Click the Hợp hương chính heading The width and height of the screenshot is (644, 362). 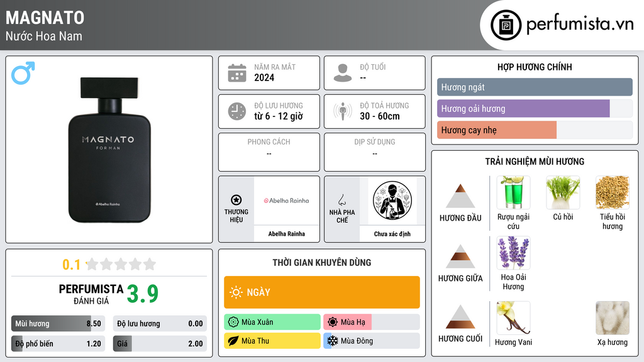coord(535,67)
